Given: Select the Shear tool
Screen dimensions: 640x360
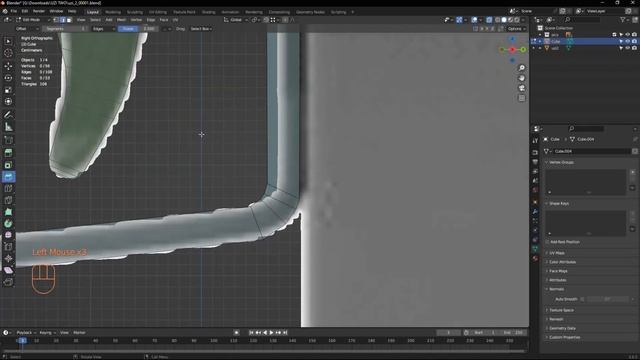Looking at the screenshot, I should click(x=8, y=270).
